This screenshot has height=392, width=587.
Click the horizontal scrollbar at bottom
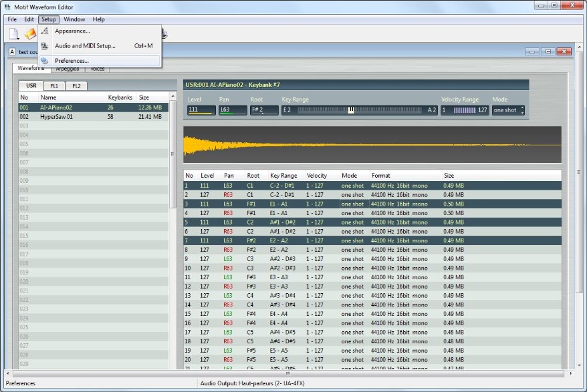289,373
